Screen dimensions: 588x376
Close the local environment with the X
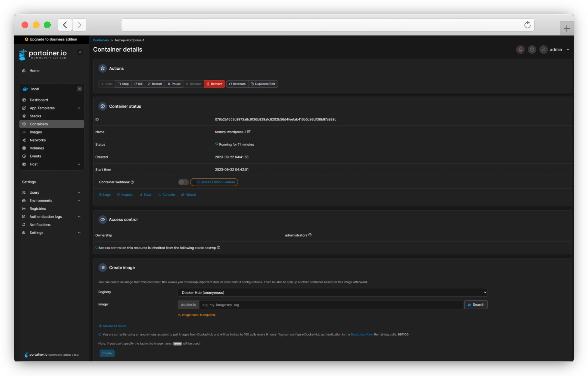click(x=79, y=89)
